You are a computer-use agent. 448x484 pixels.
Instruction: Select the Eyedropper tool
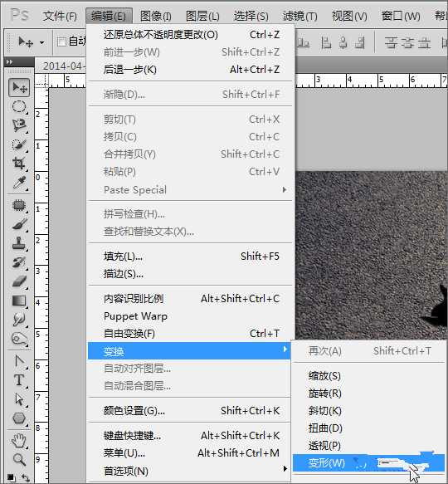tap(19, 183)
